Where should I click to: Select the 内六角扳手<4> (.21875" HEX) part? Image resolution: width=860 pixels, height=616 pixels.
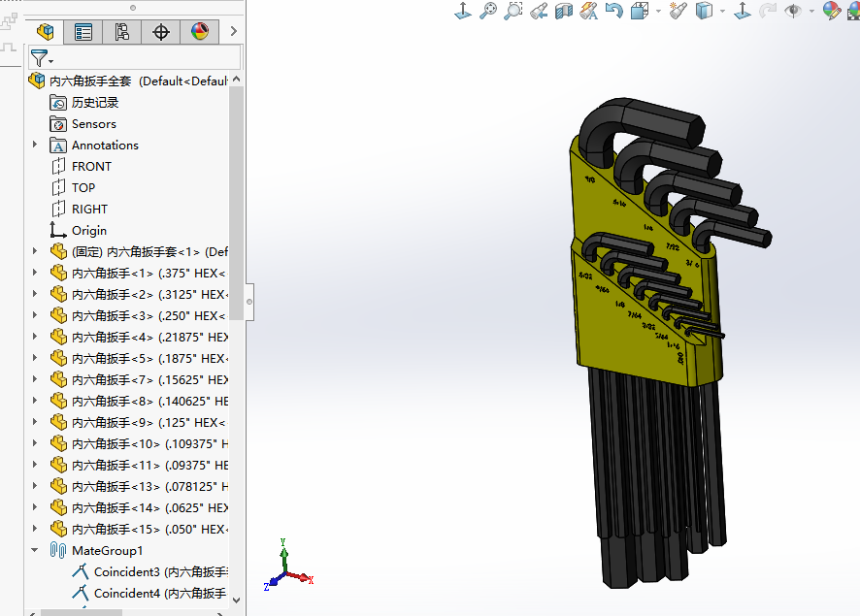(149, 337)
